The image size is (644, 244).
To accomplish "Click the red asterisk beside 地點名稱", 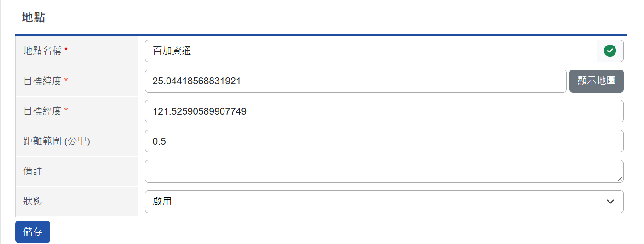I will pyautogui.click(x=66, y=50).
